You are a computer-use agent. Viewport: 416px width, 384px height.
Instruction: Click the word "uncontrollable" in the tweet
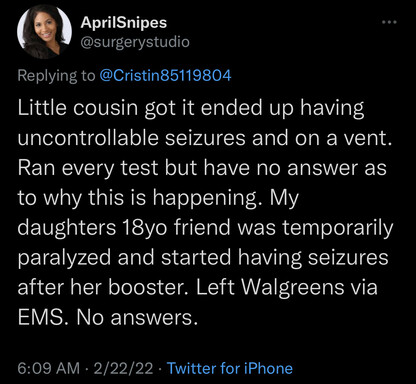click(x=88, y=138)
